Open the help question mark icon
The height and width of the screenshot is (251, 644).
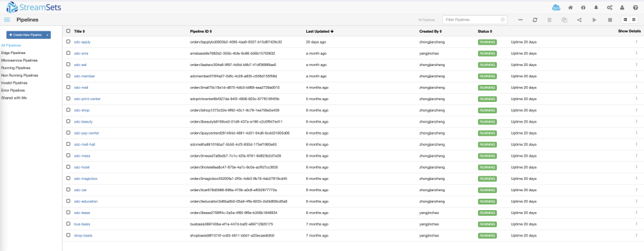point(635,8)
